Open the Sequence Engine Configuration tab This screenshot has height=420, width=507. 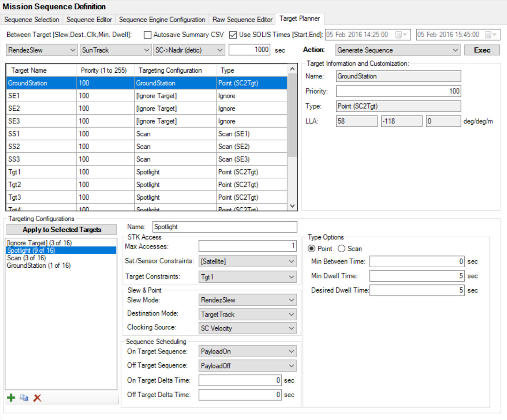[x=162, y=19]
